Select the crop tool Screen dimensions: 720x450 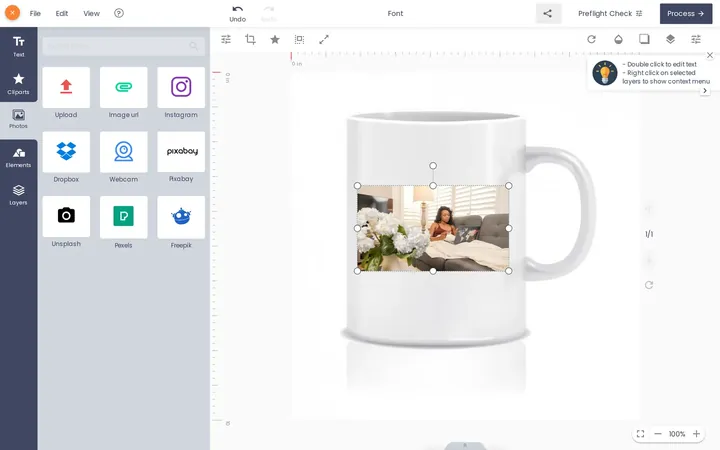pos(250,39)
